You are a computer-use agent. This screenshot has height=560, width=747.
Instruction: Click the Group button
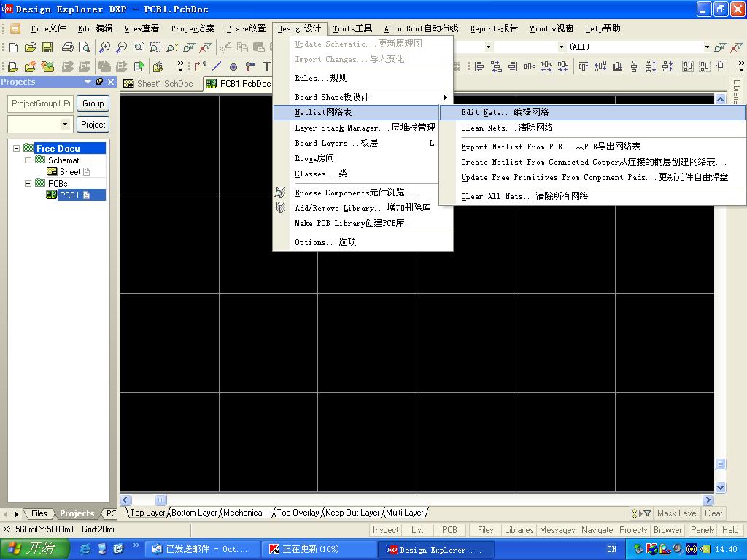pyautogui.click(x=93, y=104)
